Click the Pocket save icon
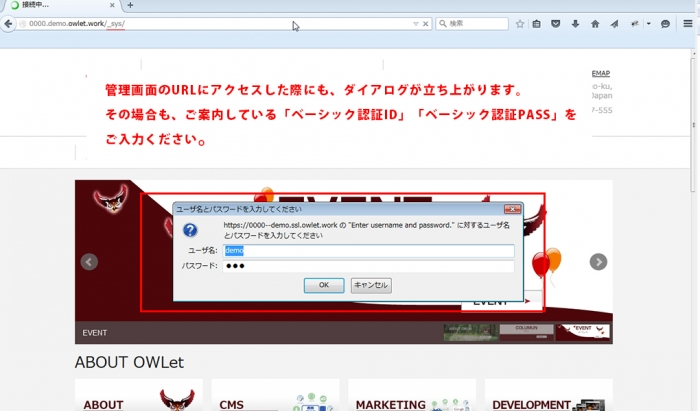The height and width of the screenshot is (411, 700). coord(555,24)
